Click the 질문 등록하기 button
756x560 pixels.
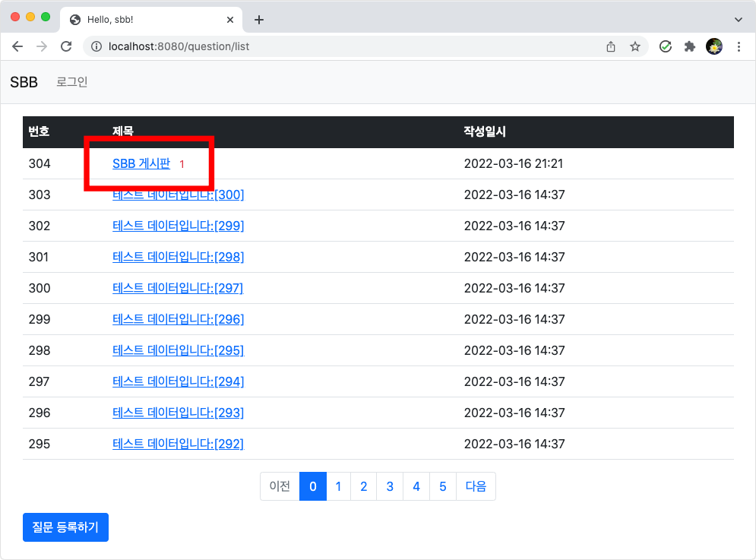point(65,527)
